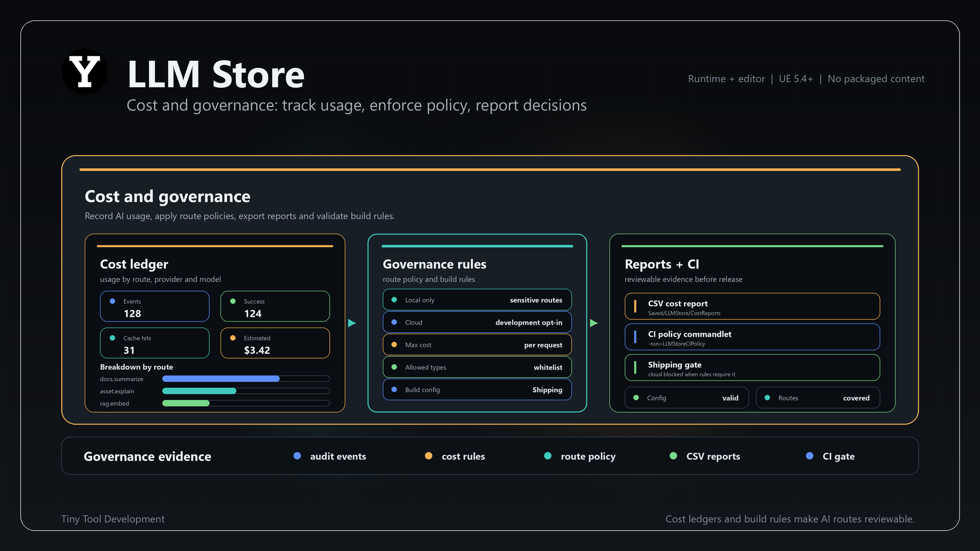Open the Allowed types whitelist rule
This screenshot has height=551, width=980.
pos(477,367)
